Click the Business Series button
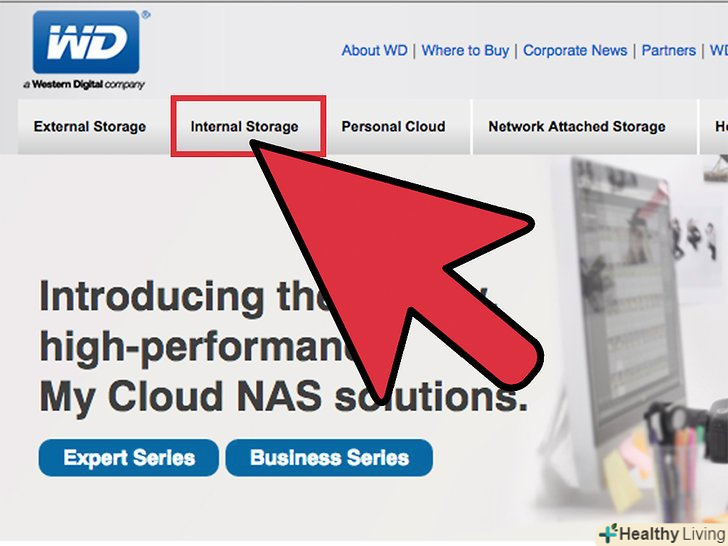Image resolution: width=728 pixels, height=546 pixels. 329,458
